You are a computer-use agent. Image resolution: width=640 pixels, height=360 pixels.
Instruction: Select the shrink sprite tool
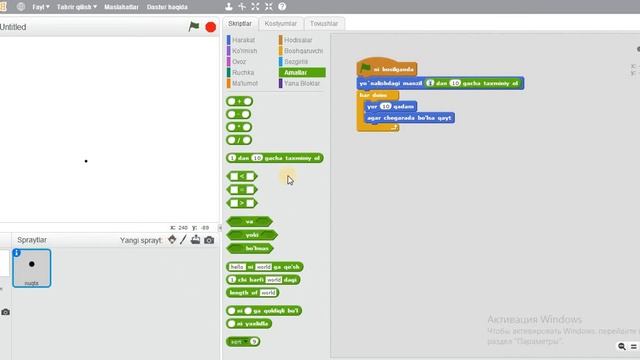pyautogui.click(x=269, y=6)
